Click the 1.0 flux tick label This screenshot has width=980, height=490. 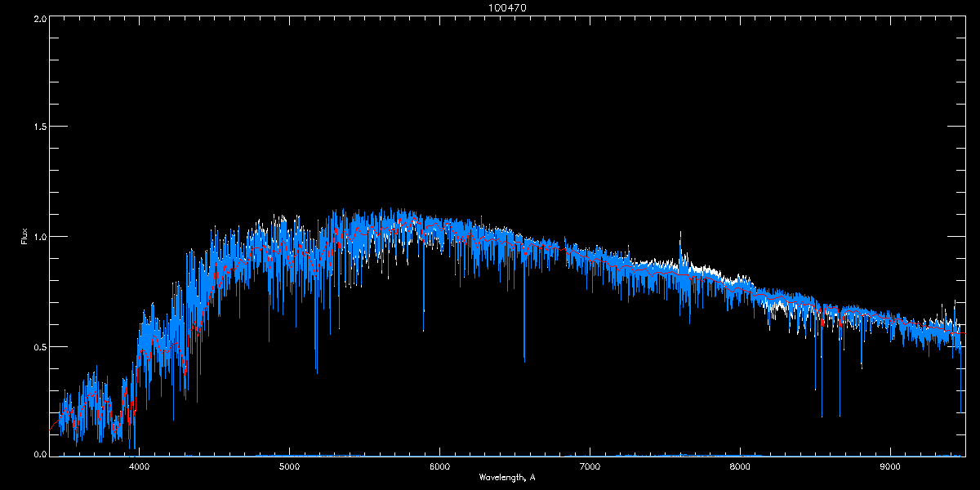(38, 237)
